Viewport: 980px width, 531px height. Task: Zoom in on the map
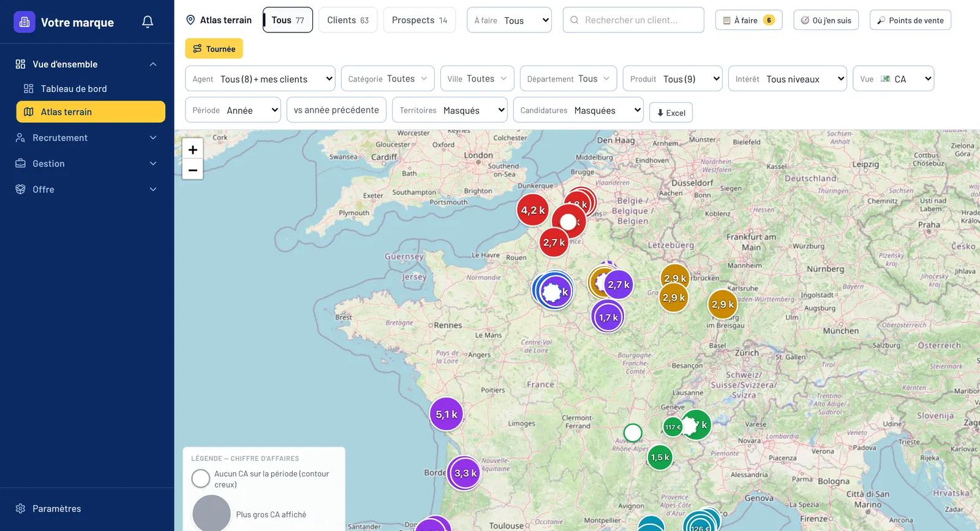click(192, 149)
